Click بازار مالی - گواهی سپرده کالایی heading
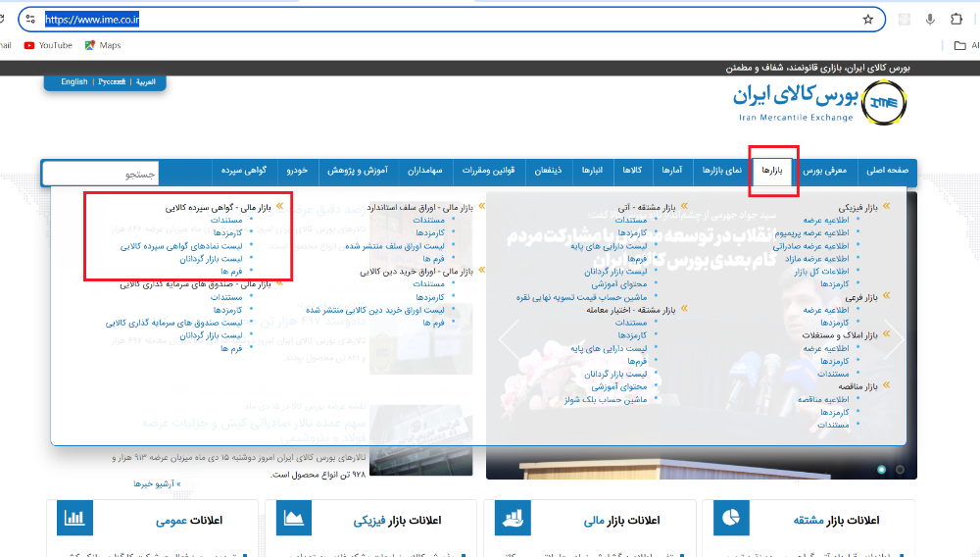 [219, 207]
